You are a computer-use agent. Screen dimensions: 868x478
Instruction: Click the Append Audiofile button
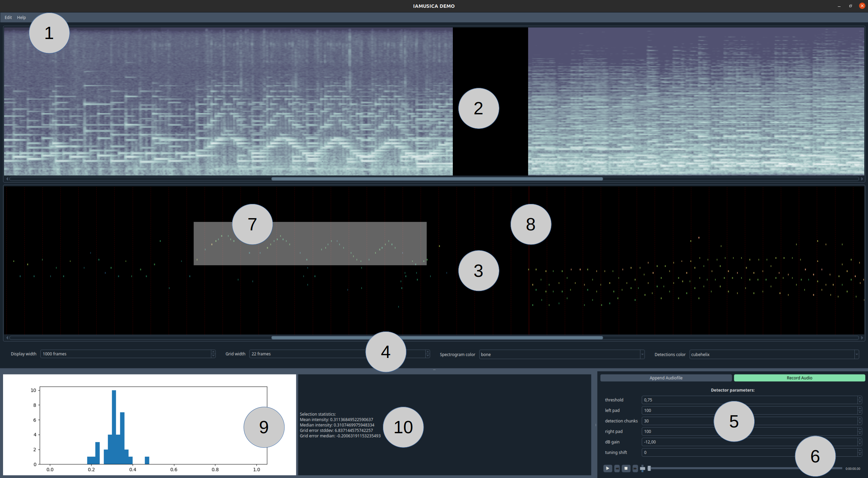[666, 378]
